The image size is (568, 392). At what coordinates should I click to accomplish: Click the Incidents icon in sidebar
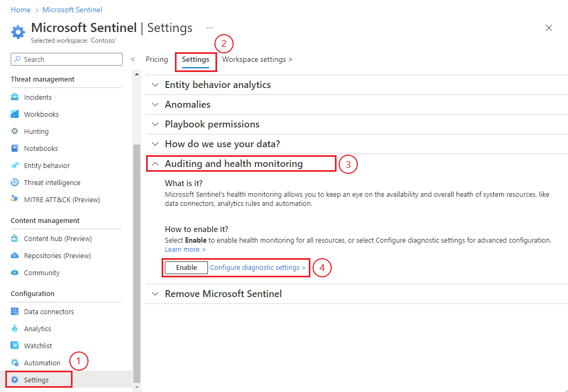(x=15, y=97)
